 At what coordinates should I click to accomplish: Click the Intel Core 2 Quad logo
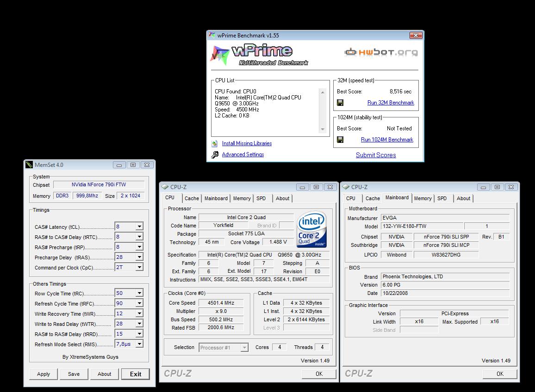(312, 229)
